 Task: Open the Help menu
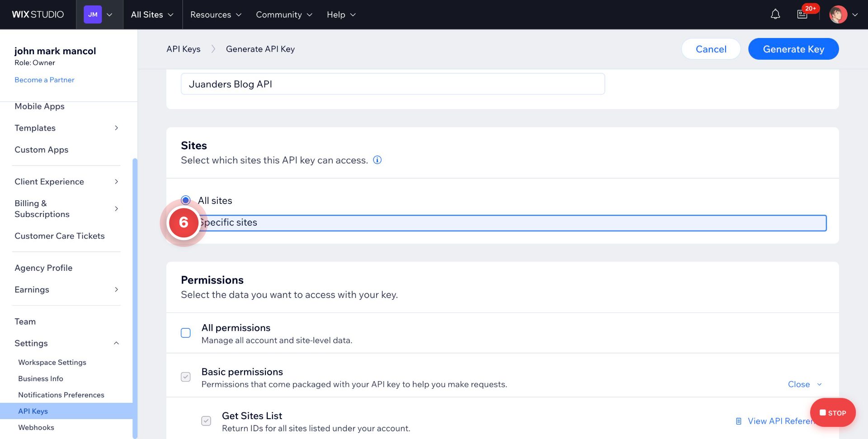[x=341, y=14]
